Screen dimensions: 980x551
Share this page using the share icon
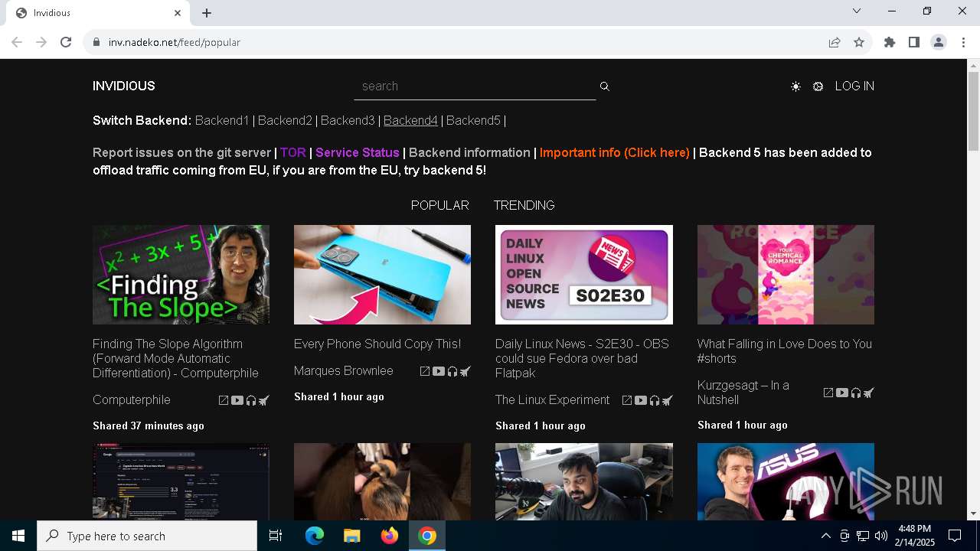[835, 42]
